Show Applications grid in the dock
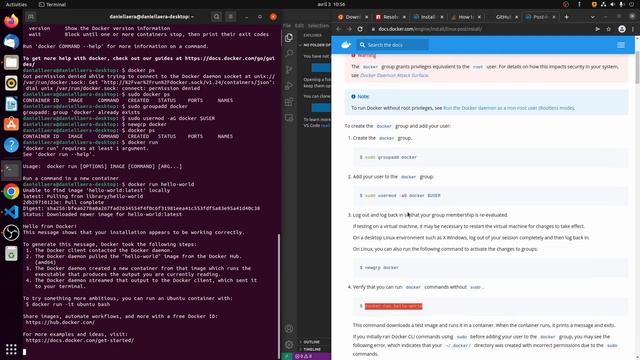 tap(11, 349)
